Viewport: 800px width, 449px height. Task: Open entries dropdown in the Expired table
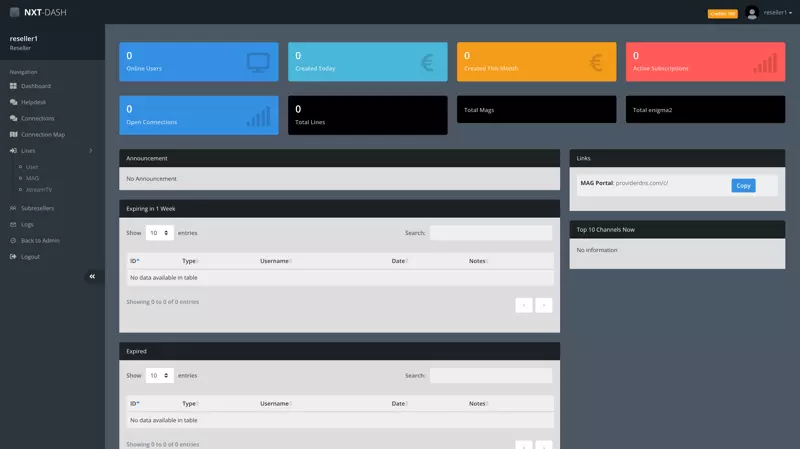pos(160,376)
